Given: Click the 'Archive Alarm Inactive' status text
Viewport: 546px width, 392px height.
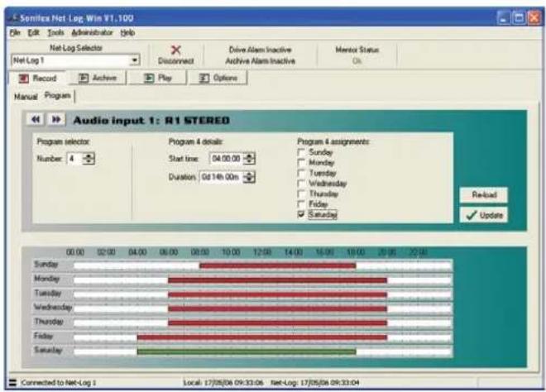Looking at the screenshot, I should pos(260,61).
